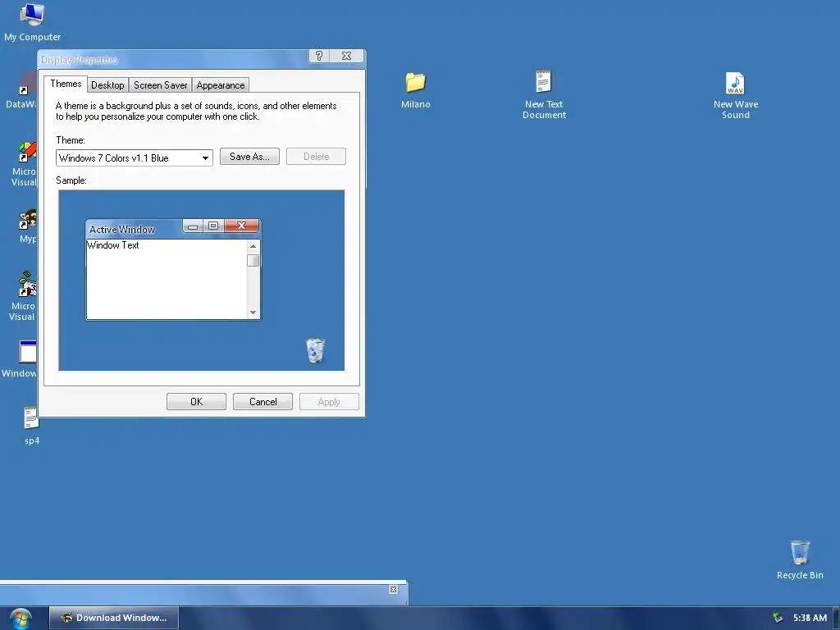Click the disabled Delete button
The height and width of the screenshot is (630, 840).
click(316, 157)
